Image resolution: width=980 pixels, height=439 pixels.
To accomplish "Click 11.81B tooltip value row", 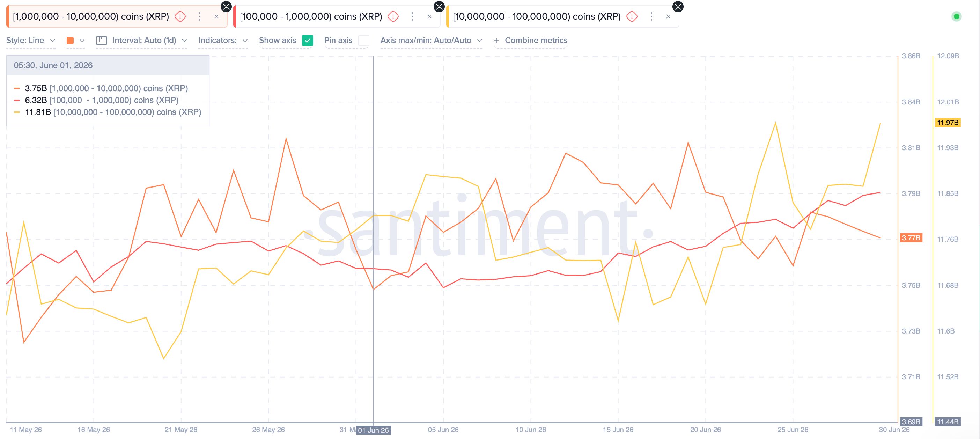I will [x=108, y=112].
